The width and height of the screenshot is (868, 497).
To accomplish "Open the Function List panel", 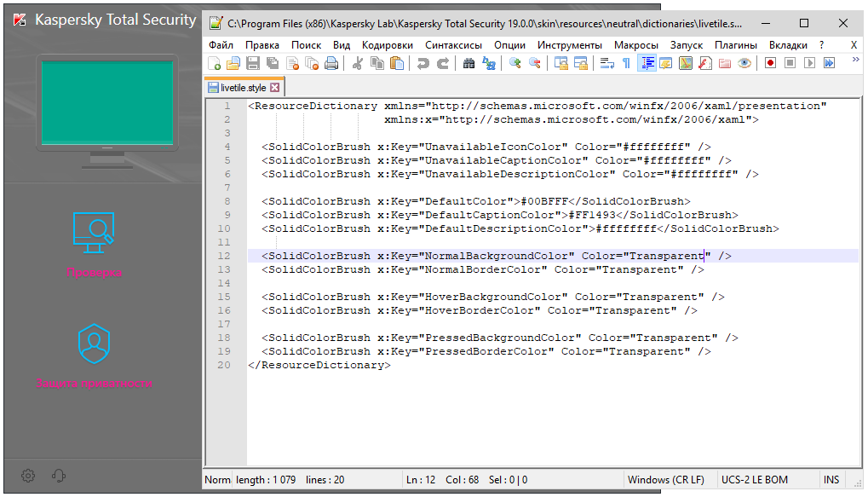I will click(705, 63).
